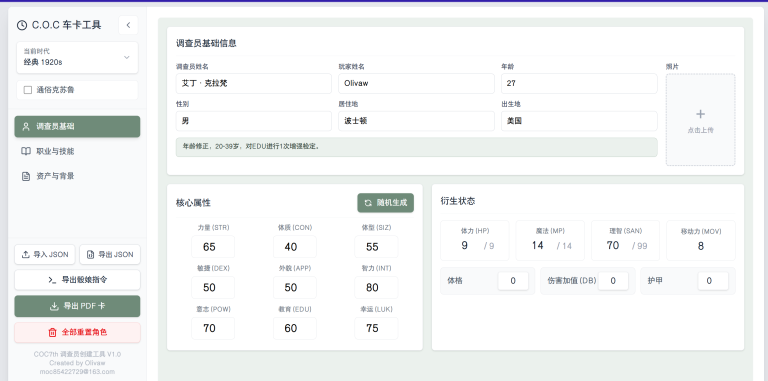
Task: Export the character with 导出 PDF 卡
Action: point(77,306)
